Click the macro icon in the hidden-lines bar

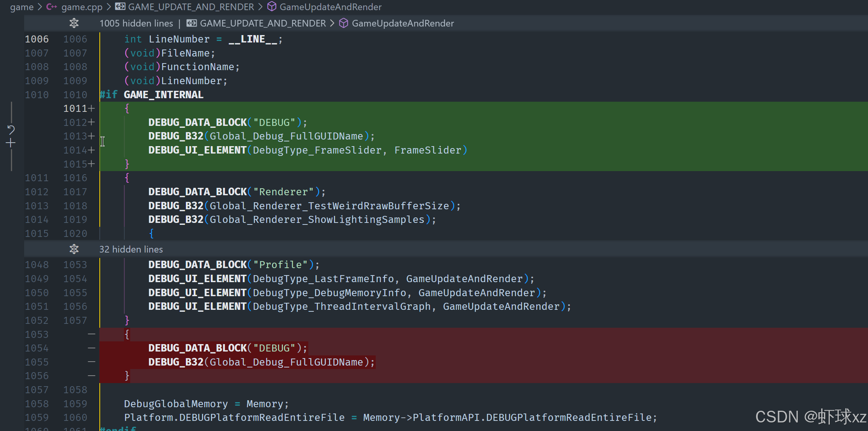point(191,23)
